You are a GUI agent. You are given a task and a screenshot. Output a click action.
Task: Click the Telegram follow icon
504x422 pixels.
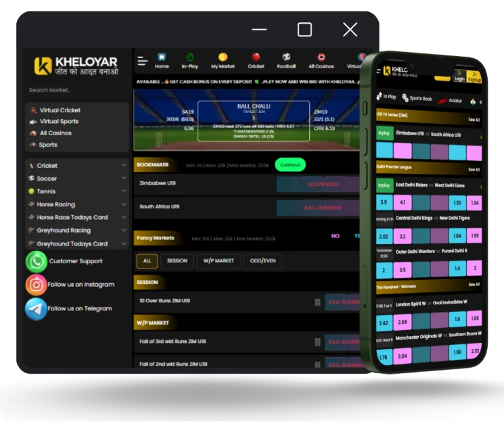click(37, 308)
